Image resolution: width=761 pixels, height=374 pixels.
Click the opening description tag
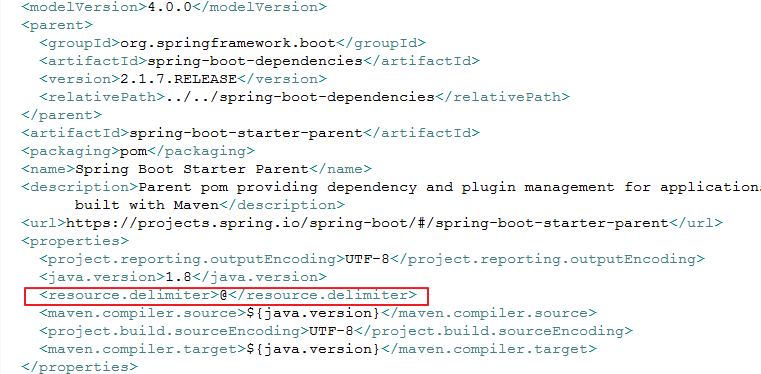(80, 187)
